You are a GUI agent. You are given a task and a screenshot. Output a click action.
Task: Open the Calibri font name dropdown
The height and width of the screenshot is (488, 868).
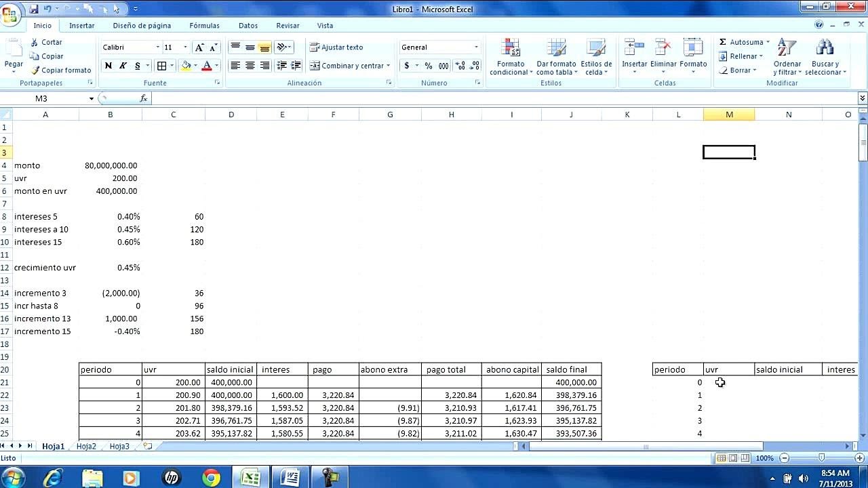click(158, 47)
